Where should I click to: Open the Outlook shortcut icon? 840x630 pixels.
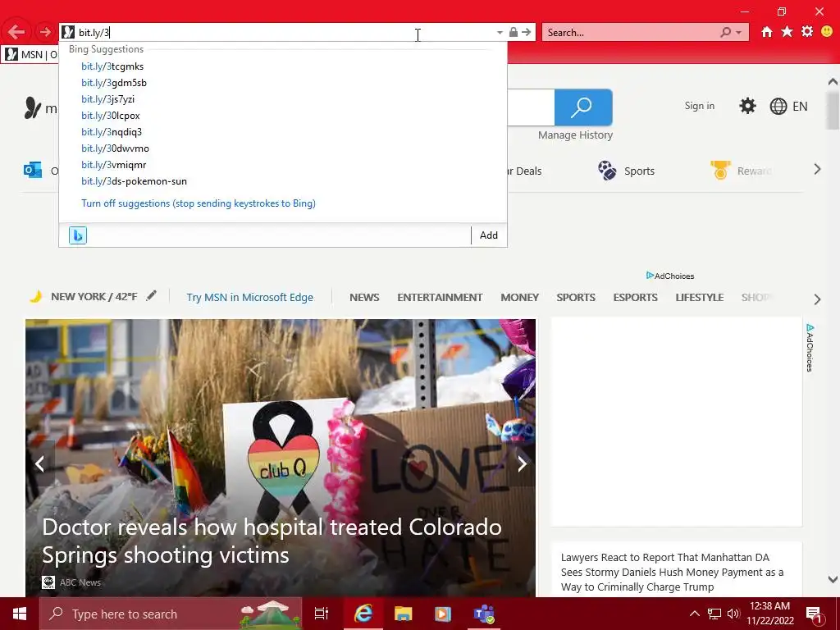click(33, 171)
